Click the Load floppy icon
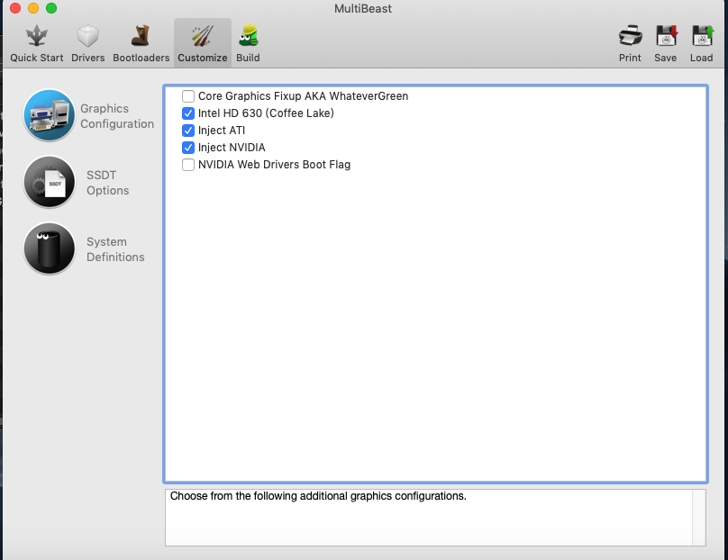The image size is (728, 560). (x=702, y=36)
